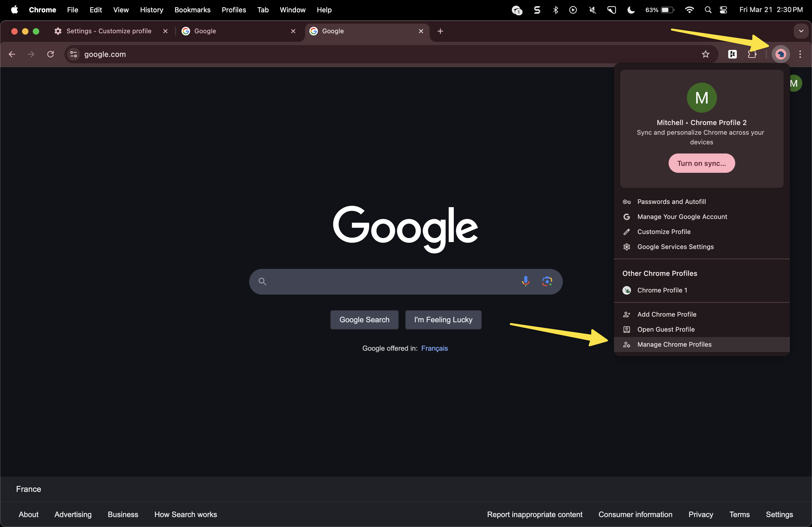812x527 pixels.
Task: Open Consumer information link
Action: coord(635,514)
